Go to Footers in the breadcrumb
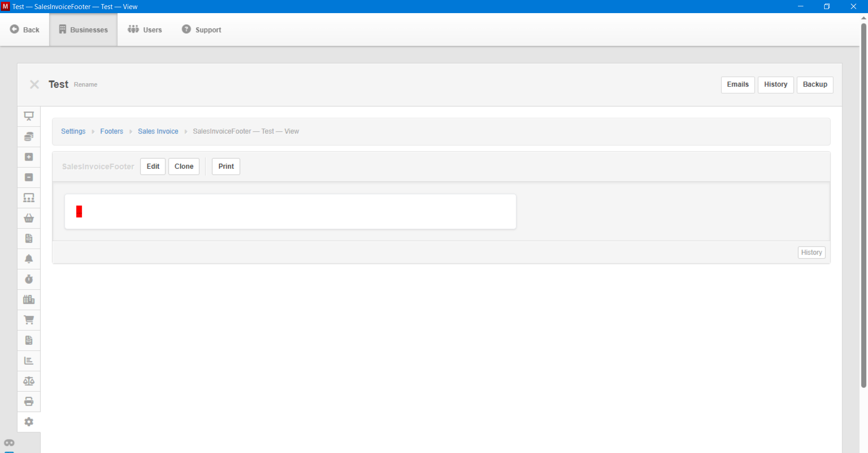 [x=112, y=131]
